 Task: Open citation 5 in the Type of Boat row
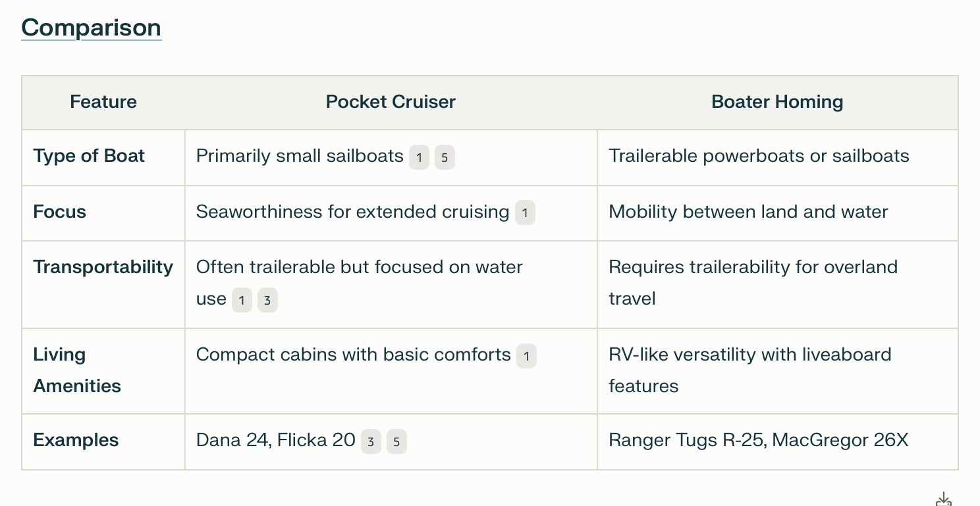tap(445, 158)
